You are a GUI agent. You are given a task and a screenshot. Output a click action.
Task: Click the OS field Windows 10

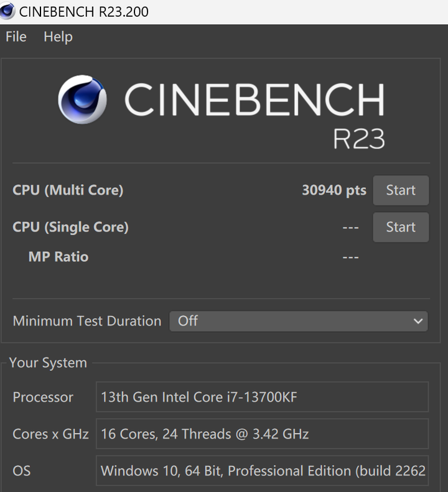coord(262,471)
